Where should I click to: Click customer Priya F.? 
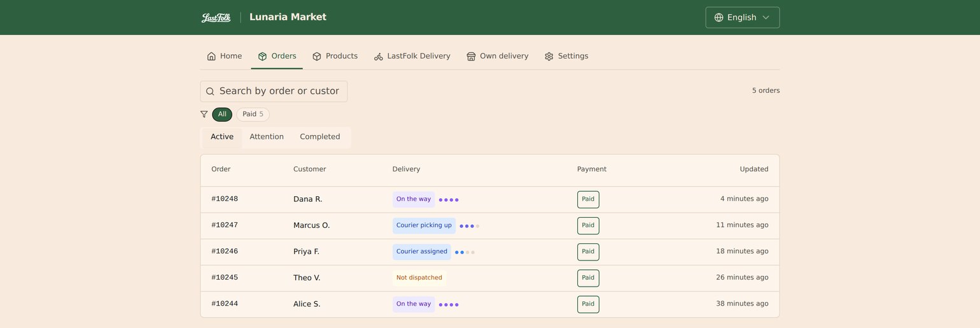(306, 252)
